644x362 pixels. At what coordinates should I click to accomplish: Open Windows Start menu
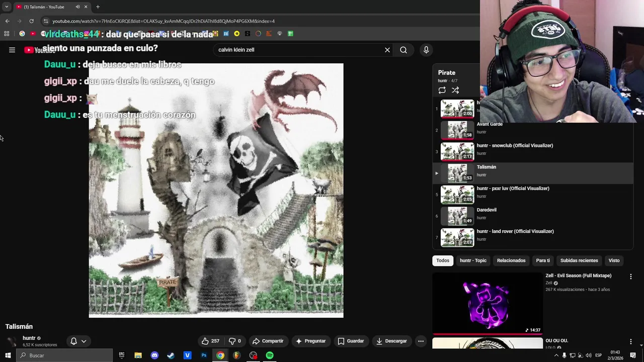coord(8,355)
